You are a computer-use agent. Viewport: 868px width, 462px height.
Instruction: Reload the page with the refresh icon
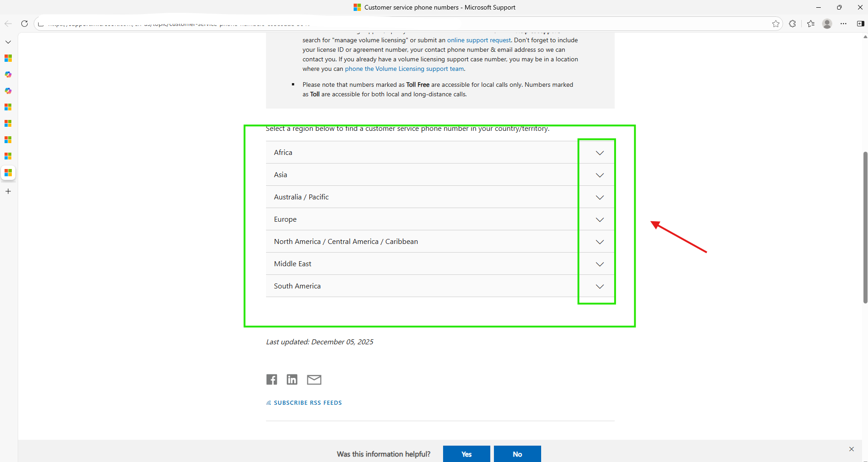tap(25, 24)
